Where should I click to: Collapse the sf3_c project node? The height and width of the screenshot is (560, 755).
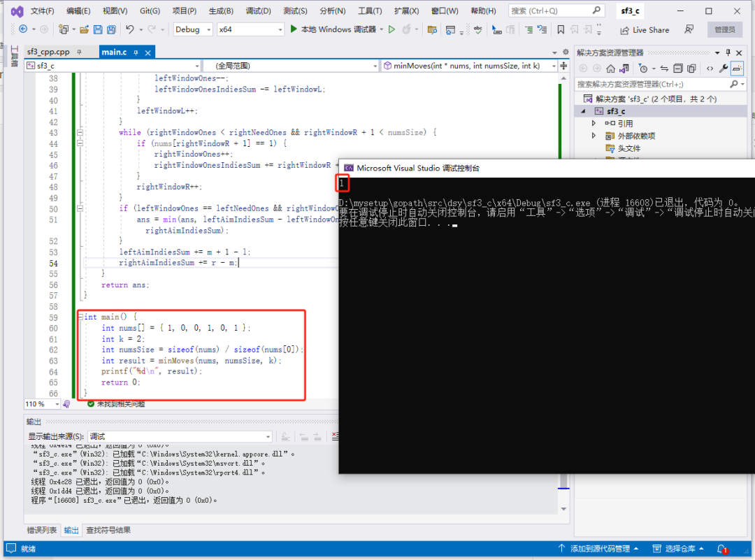tap(584, 111)
